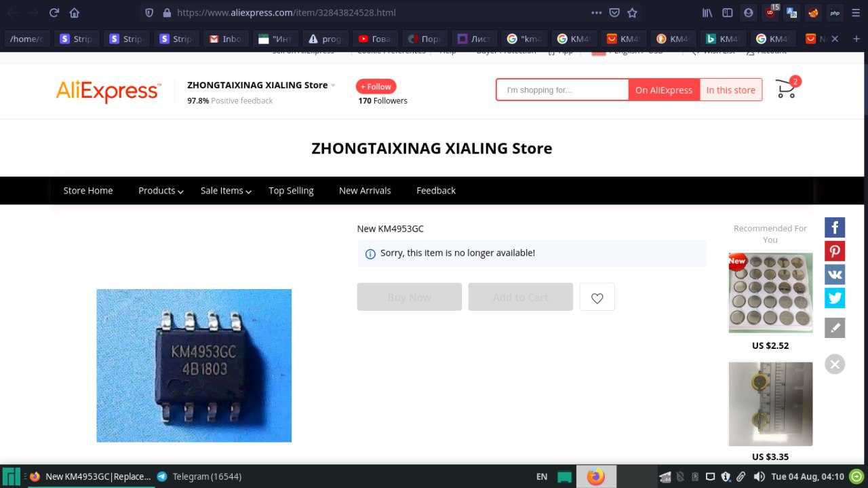Click the gray pencil edit icon

(x=835, y=327)
